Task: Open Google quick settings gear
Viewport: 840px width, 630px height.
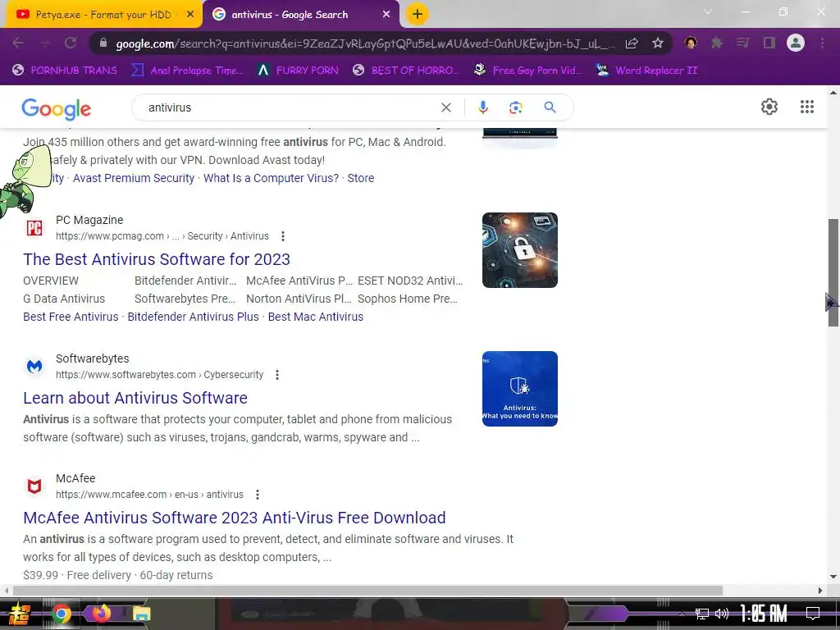Action: coord(769,107)
